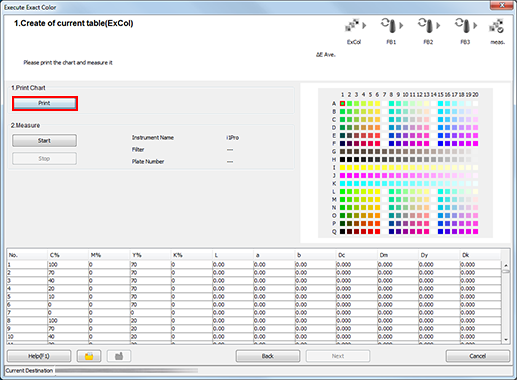Click the row number 6 cell
Viewport: 517px width, 380px height.
[x=27, y=305]
